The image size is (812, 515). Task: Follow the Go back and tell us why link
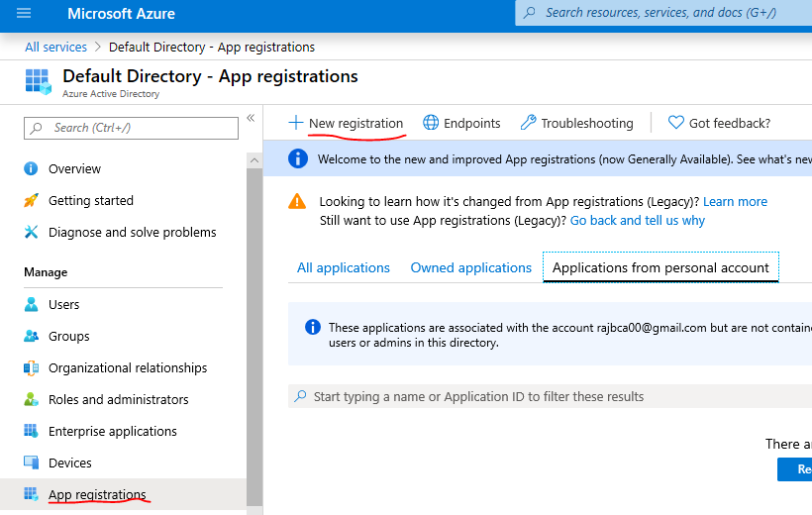point(638,221)
